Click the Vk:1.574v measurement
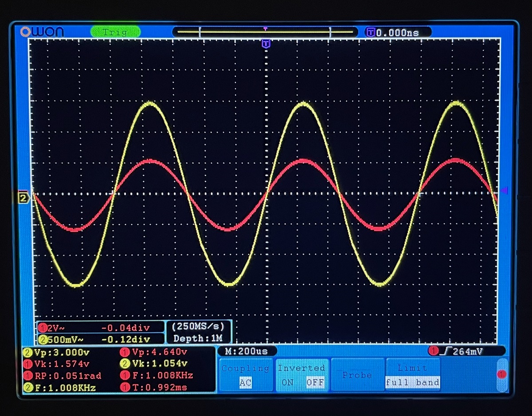This screenshot has width=532, height=416. (x=57, y=364)
